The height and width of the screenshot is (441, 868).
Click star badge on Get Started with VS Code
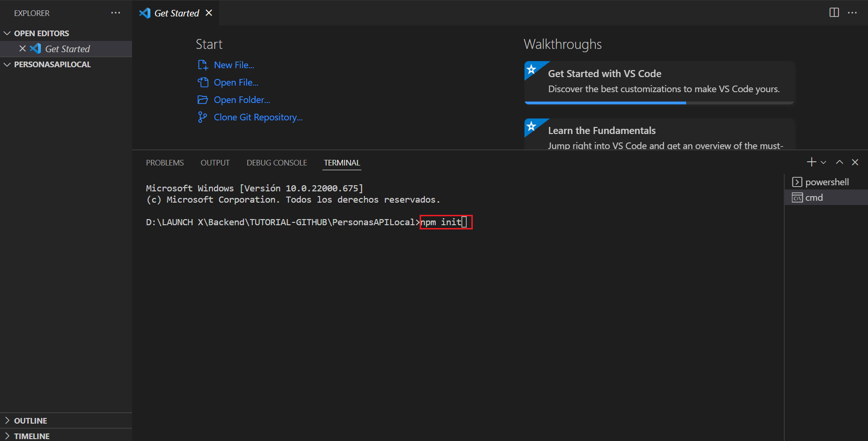pyautogui.click(x=532, y=70)
